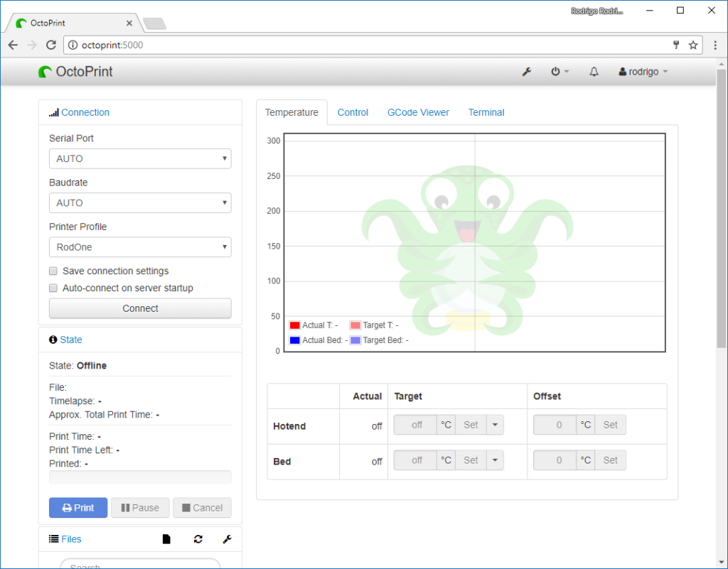
Task: Click Hotend target temperature input field
Action: click(415, 425)
